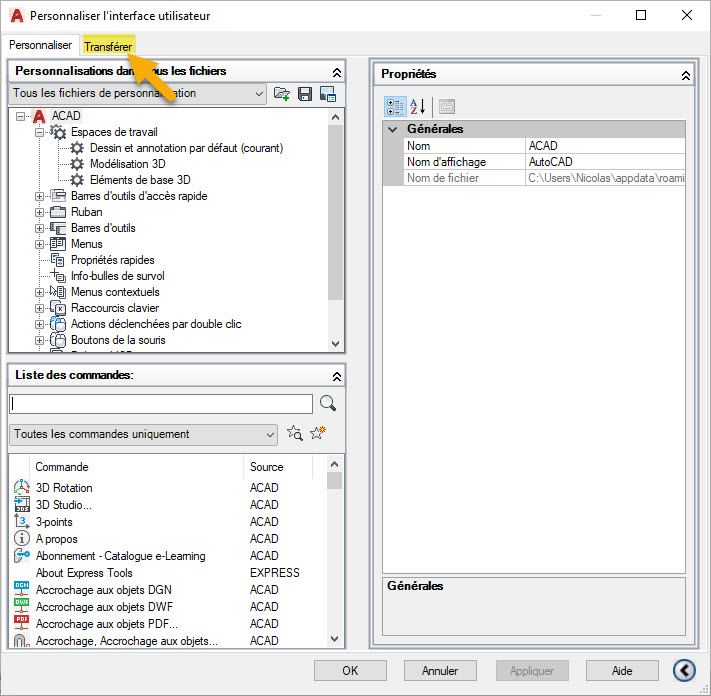The height and width of the screenshot is (696, 711).
Task: Click the 3-points command icon
Action: (x=21, y=521)
